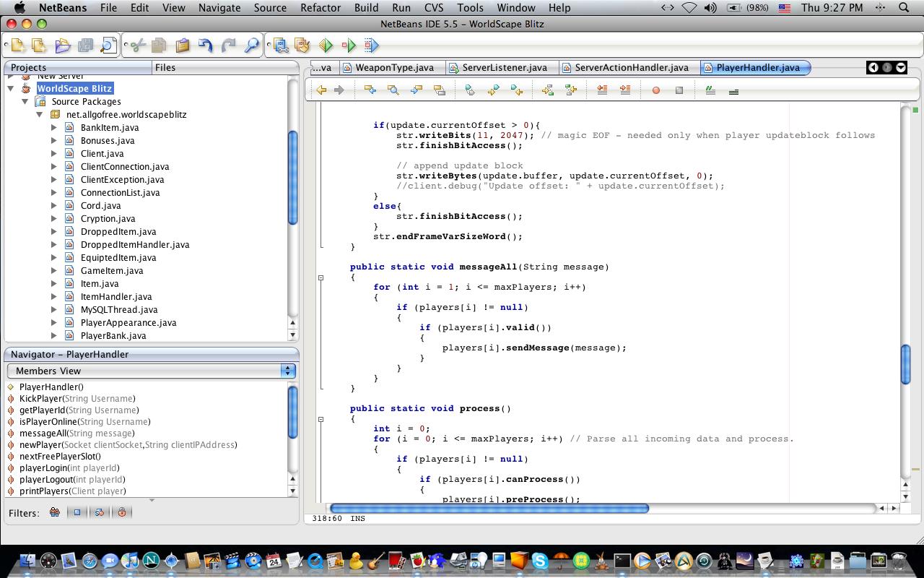Toggle Show Static Members filter

click(x=99, y=512)
